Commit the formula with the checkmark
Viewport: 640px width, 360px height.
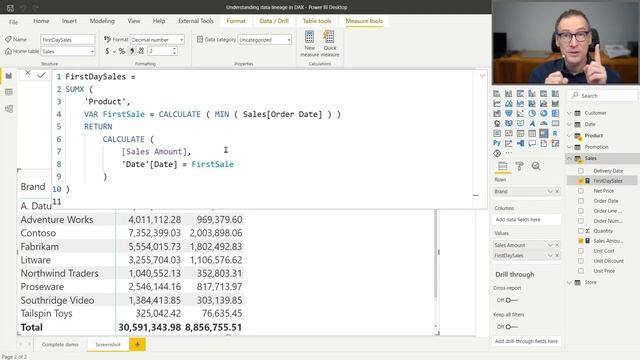point(41,75)
